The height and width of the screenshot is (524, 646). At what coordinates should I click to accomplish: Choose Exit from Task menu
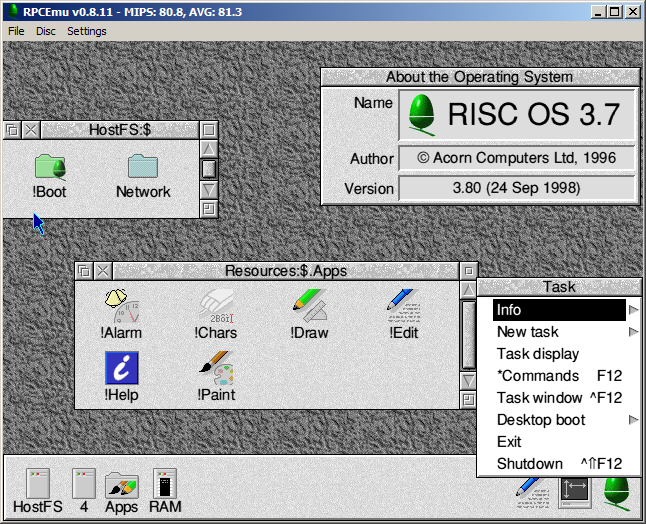click(559, 442)
